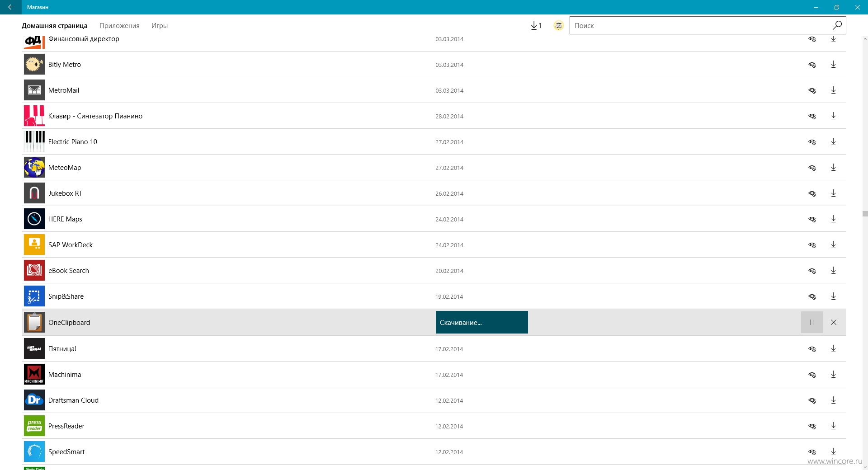Image resolution: width=868 pixels, height=470 pixels.
Task: Pause the OneClipboard download
Action: pos(811,322)
